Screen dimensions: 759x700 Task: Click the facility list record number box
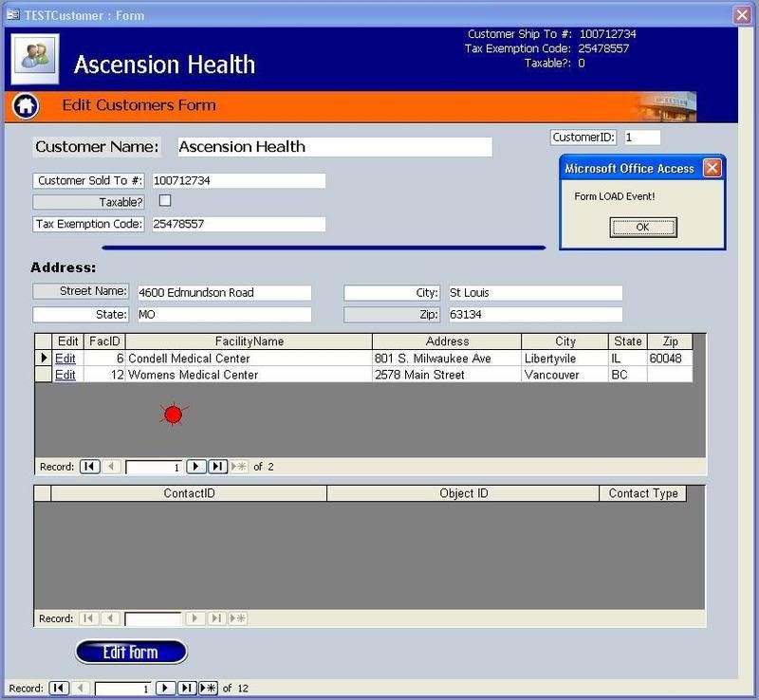[x=154, y=467]
